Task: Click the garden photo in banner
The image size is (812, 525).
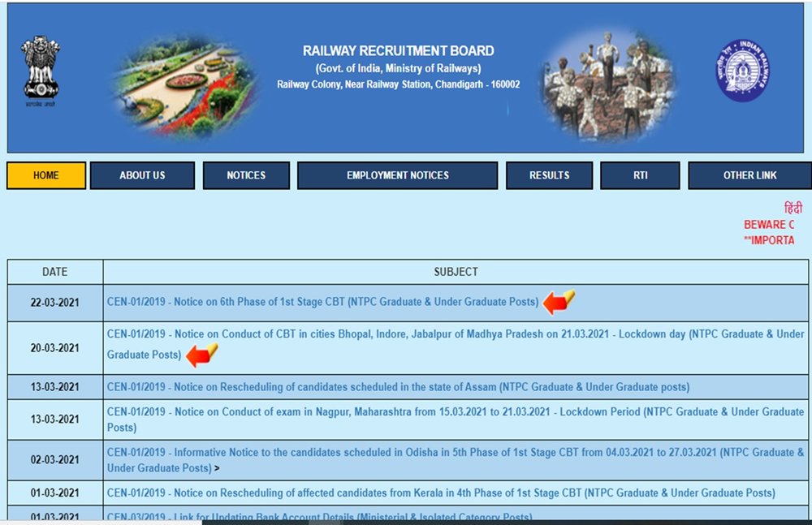Action: point(185,86)
